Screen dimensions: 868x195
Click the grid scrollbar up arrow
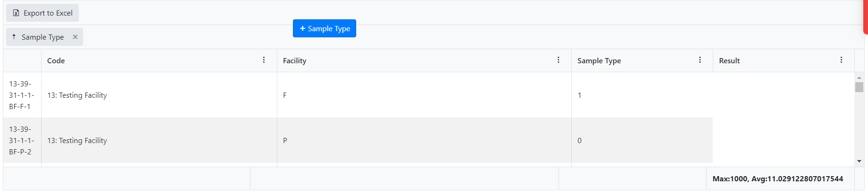pyautogui.click(x=859, y=77)
